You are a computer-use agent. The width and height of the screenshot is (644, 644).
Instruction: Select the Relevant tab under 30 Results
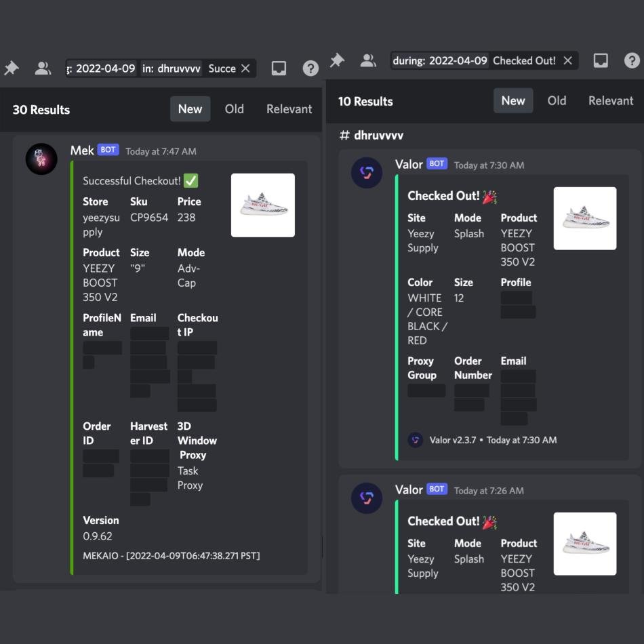pyautogui.click(x=289, y=109)
